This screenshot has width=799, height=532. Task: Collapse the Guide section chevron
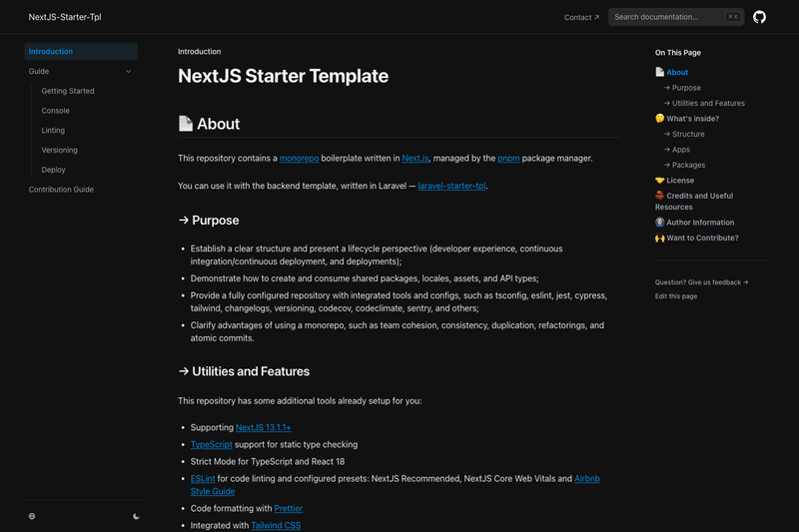point(129,71)
